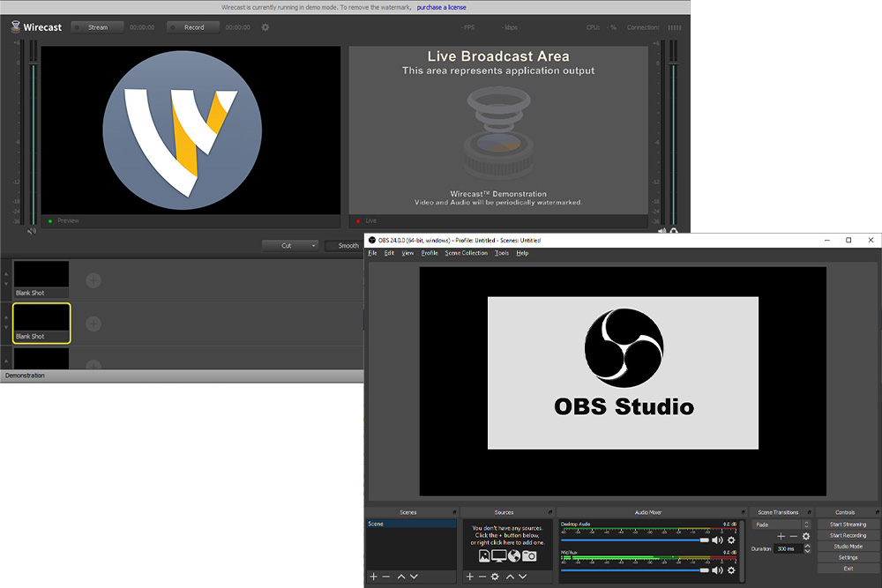
Task: Add a new scene in OBS Scenes panel
Action: point(373,577)
